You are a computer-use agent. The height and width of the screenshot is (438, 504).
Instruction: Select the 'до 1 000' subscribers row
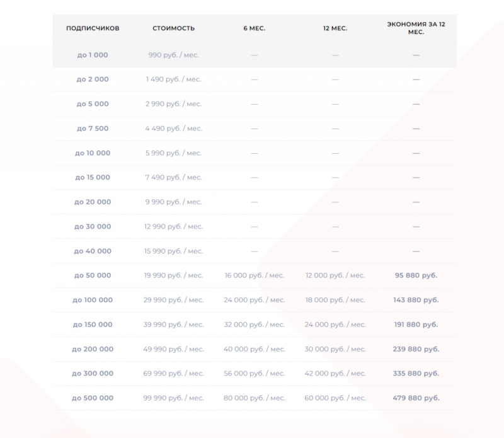[255, 55]
